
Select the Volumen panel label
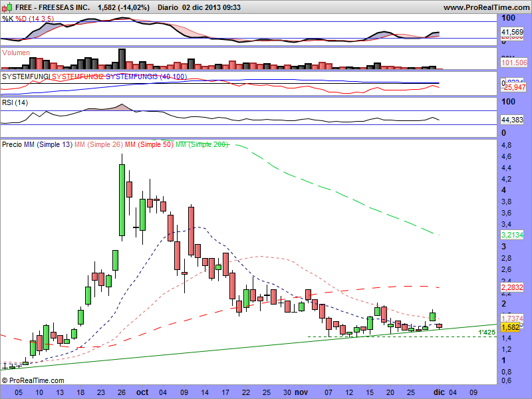[15, 53]
